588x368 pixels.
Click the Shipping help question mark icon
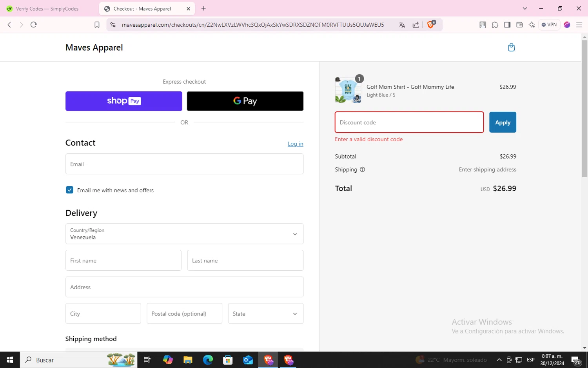click(x=362, y=169)
